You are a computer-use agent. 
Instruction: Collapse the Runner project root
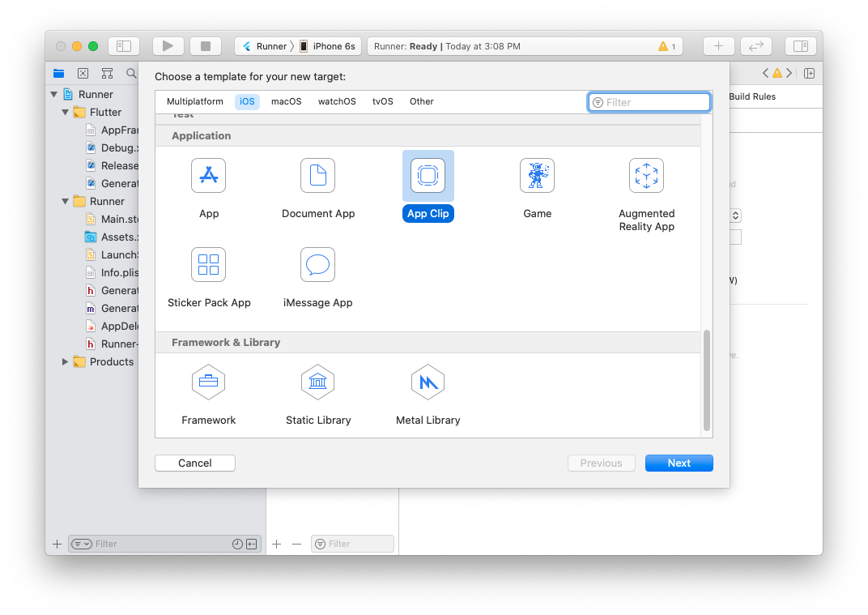coord(54,95)
